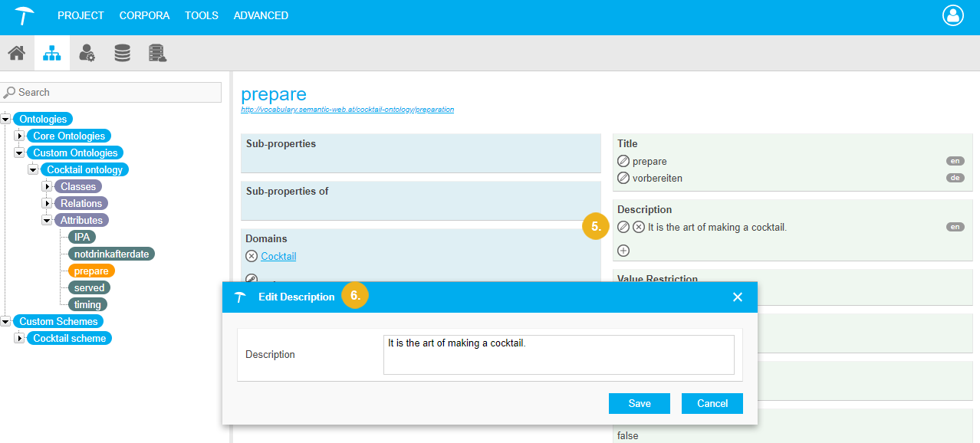Image resolution: width=980 pixels, height=443 pixels.
Task: Open the CORPORA menu
Action: tap(144, 15)
